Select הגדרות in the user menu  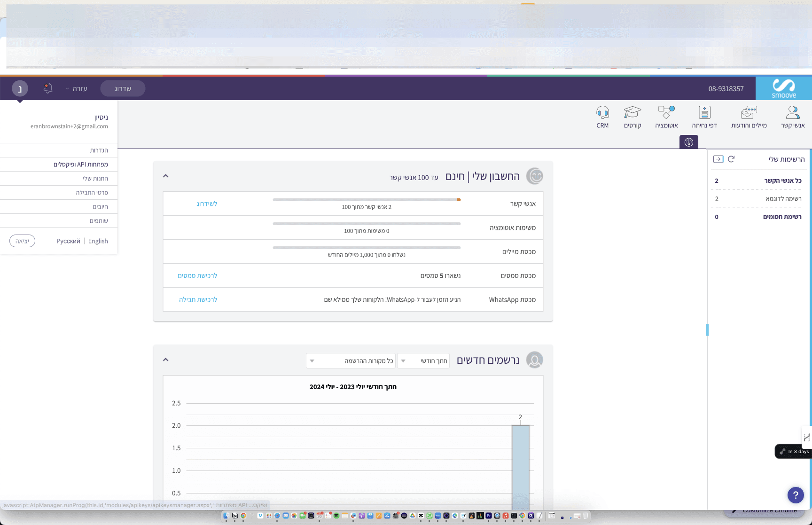click(59, 150)
